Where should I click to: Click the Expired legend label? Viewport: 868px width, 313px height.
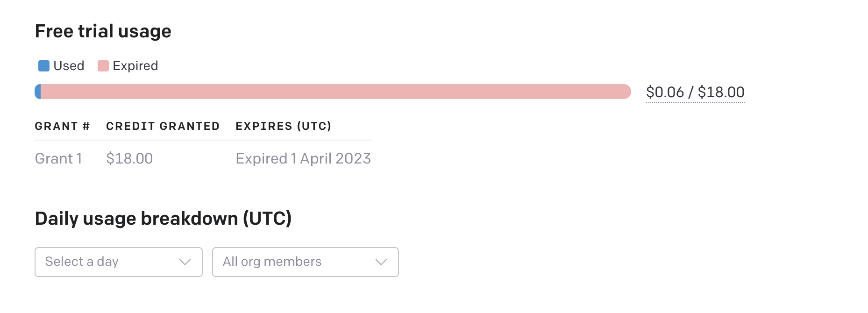pyautogui.click(x=135, y=66)
